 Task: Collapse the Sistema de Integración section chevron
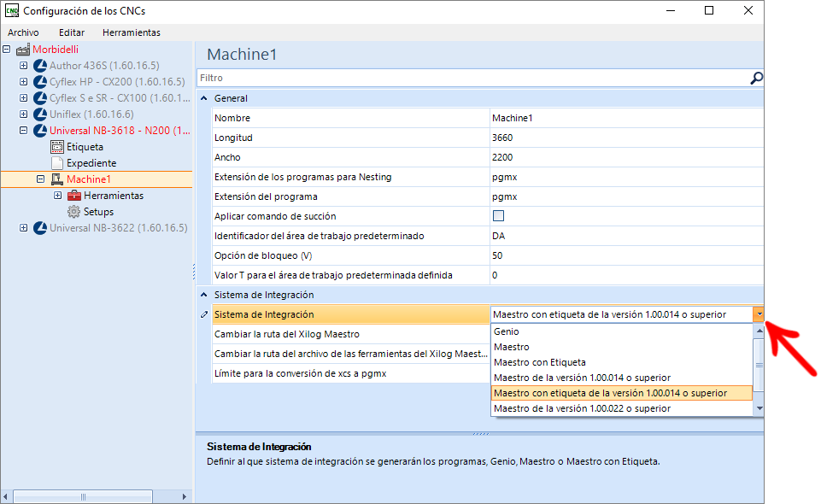pyautogui.click(x=203, y=295)
